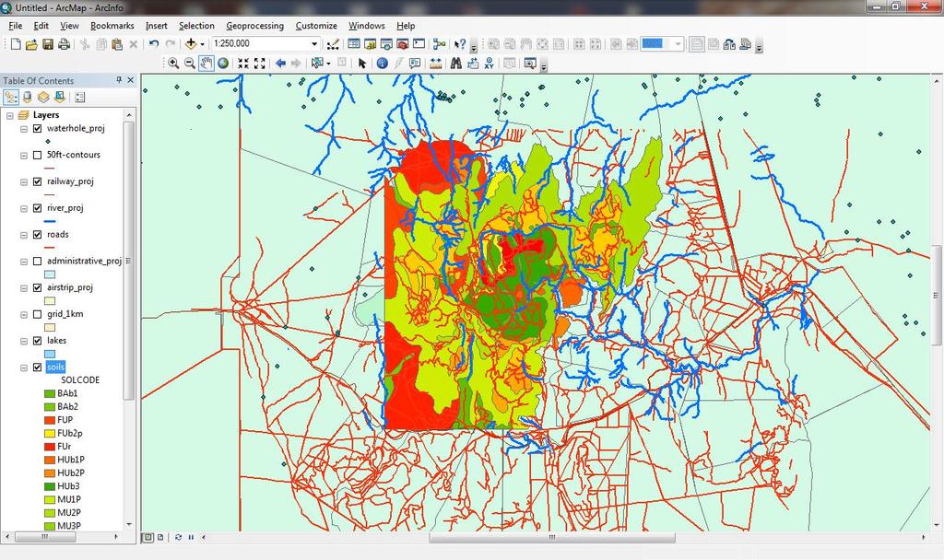Open an existing map file
944x560 pixels.
point(31,44)
